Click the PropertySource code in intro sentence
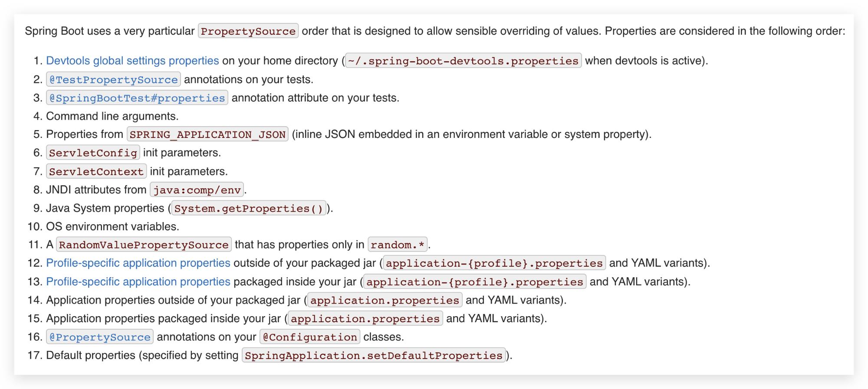The height and width of the screenshot is (389, 868). (248, 31)
